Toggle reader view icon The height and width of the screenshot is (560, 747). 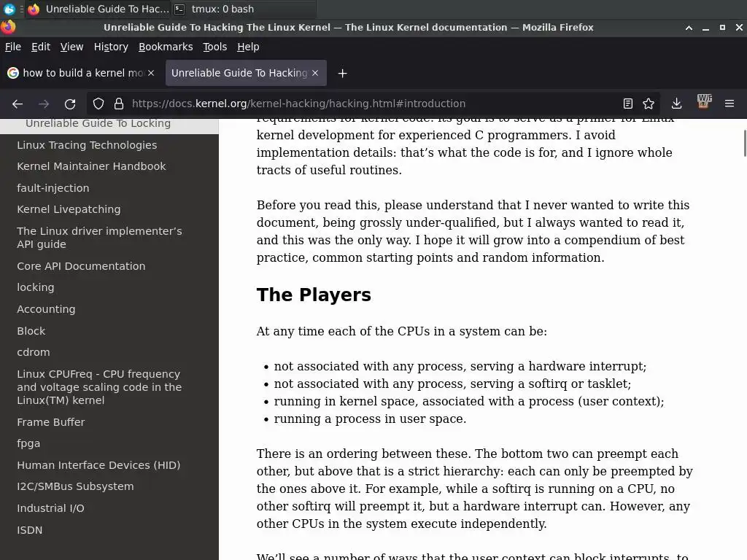tap(628, 104)
